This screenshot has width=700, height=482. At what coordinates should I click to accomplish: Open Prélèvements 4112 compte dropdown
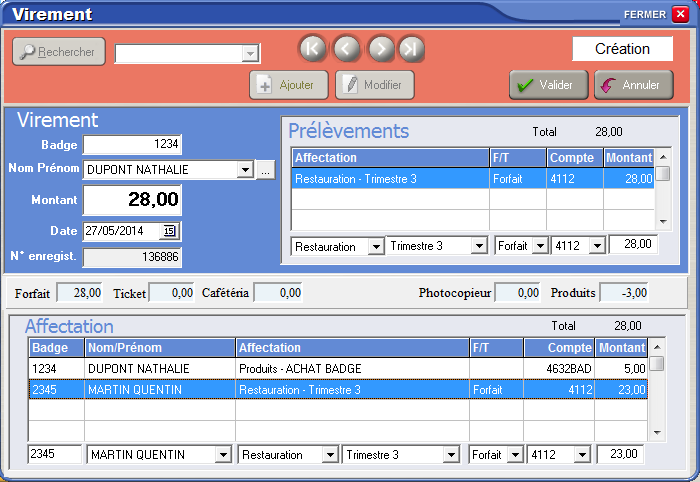click(597, 246)
